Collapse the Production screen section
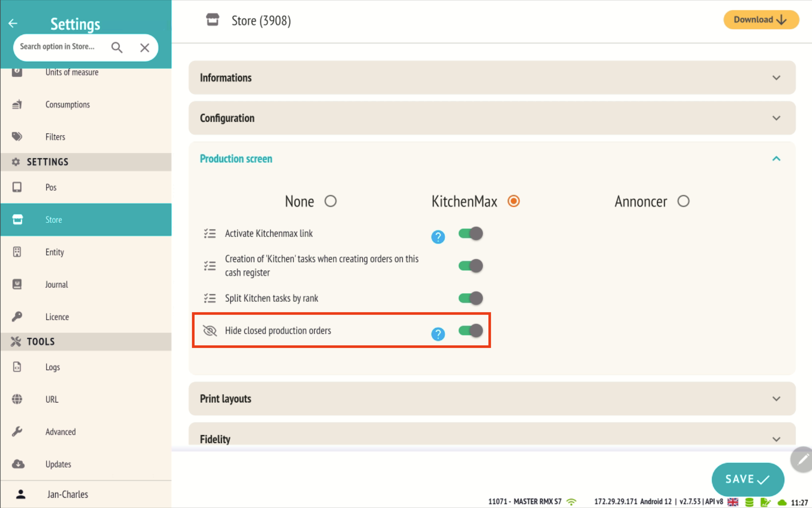The height and width of the screenshot is (508, 812). 776,159
